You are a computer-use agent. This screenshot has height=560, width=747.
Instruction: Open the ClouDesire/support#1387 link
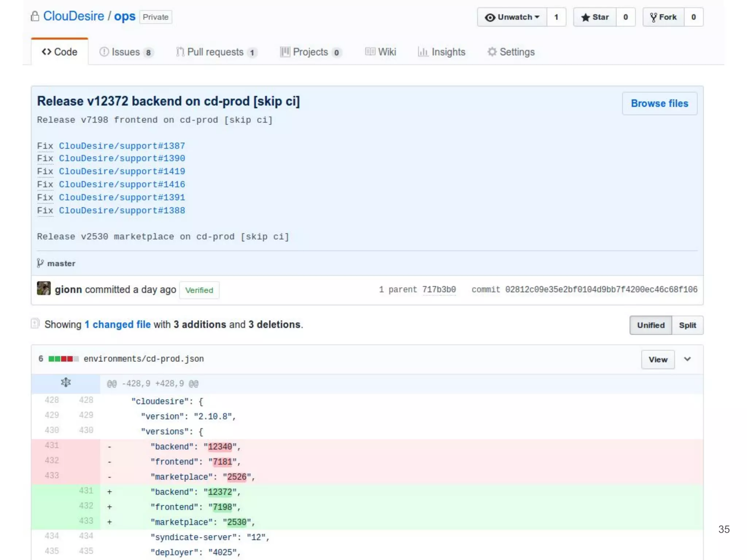click(122, 146)
